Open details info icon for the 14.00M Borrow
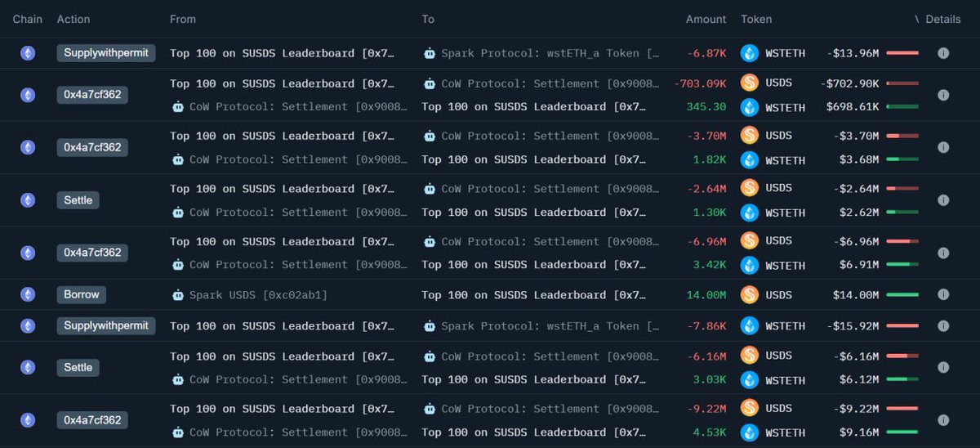Image resolution: width=980 pixels, height=448 pixels. [x=943, y=294]
